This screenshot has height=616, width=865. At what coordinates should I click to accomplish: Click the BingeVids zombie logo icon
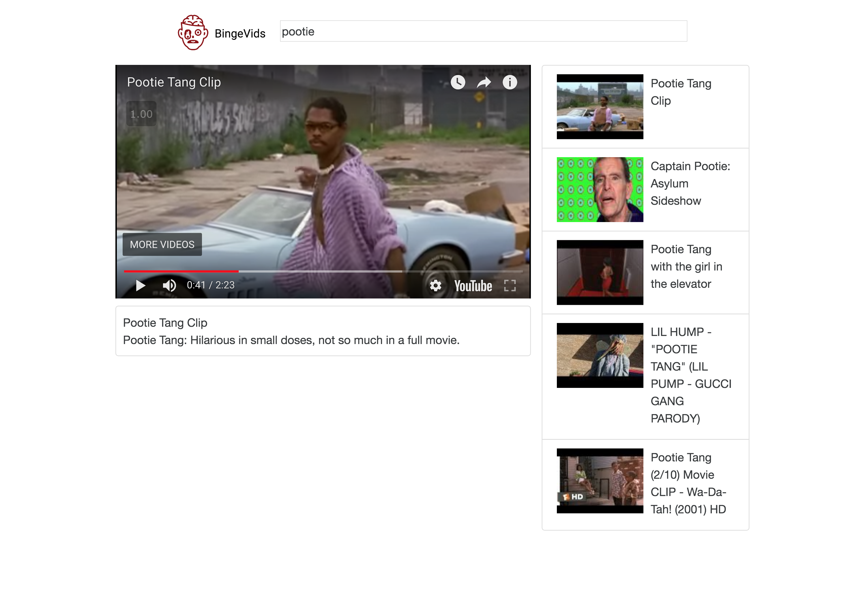[193, 33]
